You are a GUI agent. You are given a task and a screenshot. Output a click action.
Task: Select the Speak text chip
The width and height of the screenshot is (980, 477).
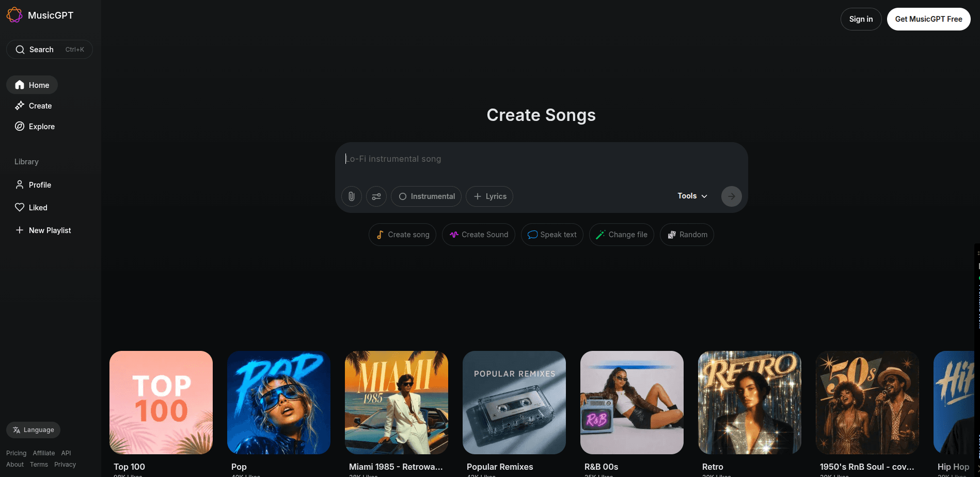552,235
